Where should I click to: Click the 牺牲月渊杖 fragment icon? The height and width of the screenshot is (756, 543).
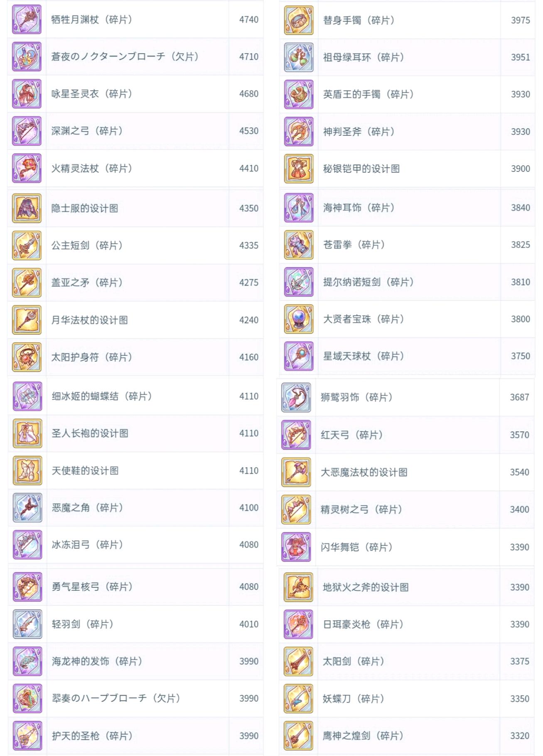point(27,20)
